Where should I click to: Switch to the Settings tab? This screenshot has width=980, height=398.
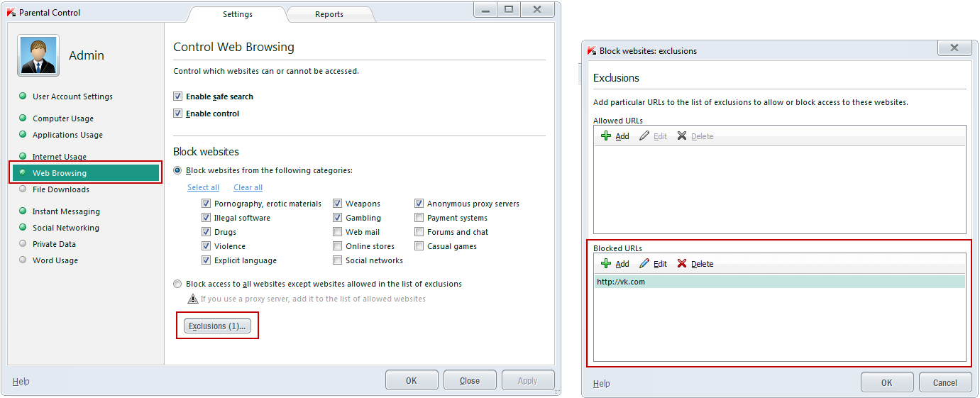tap(238, 14)
